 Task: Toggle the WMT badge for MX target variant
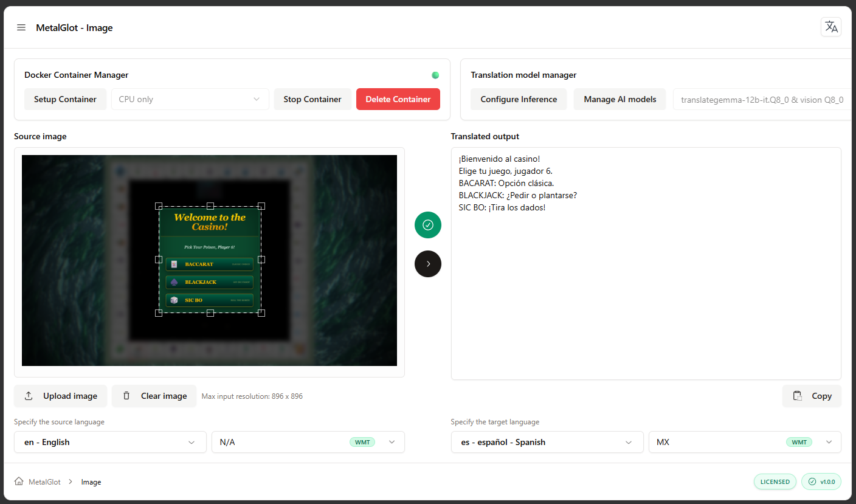coord(799,442)
